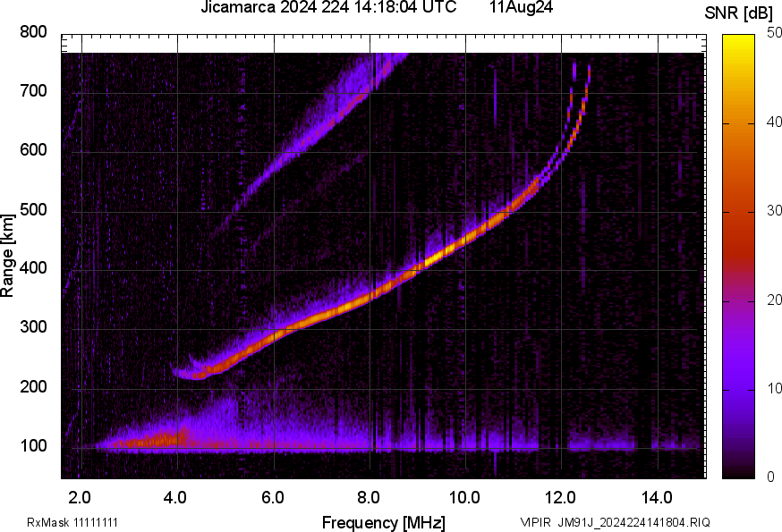Click the VIPIR RIQ filename label
782x532 pixels.
tap(615, 522)
